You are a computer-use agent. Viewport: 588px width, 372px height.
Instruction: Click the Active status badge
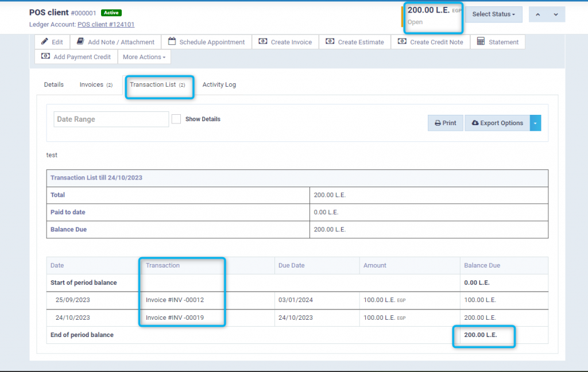tap(111, 12)
